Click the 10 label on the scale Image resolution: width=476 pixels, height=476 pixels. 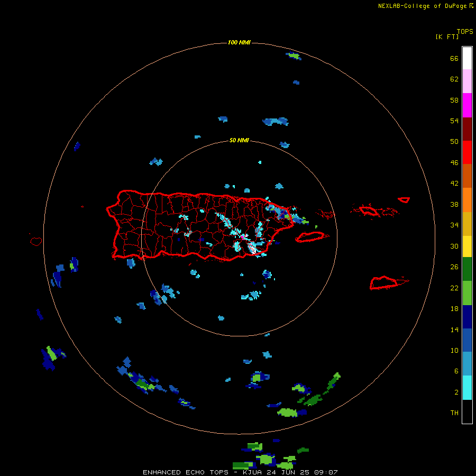(x=454, y=351)
